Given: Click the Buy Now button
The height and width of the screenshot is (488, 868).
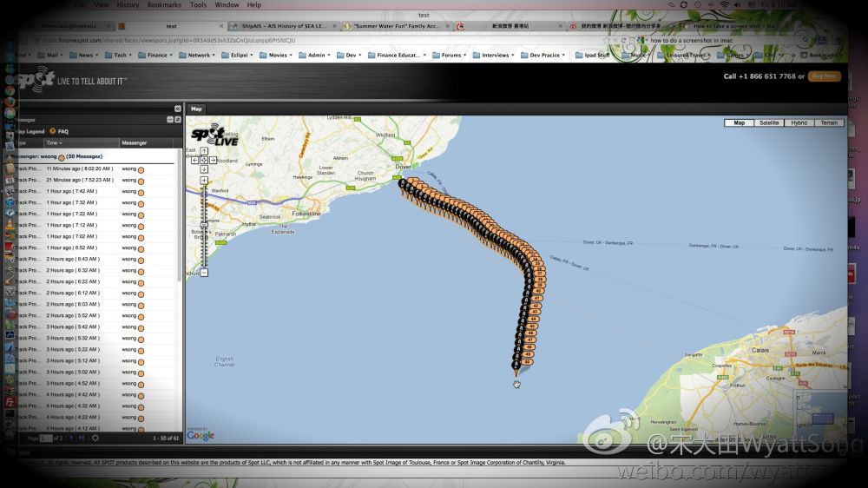Looking at the screenshot, I should pyautogui.click(x=824, y=76).
